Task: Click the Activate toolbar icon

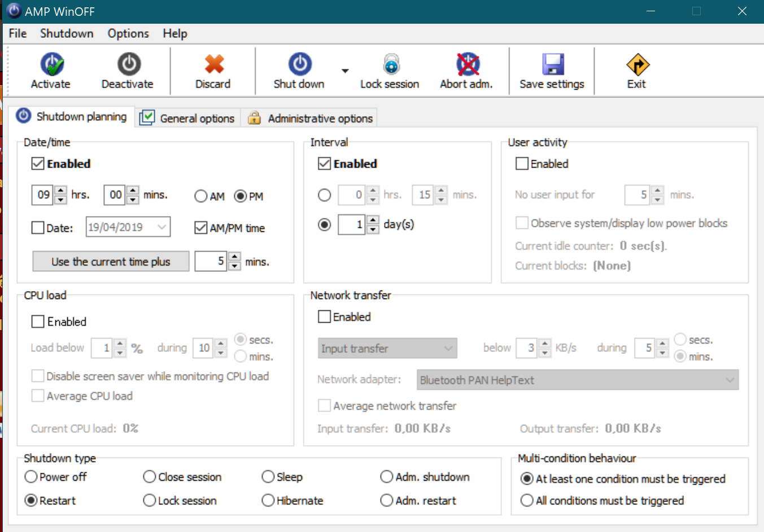Action: (x=51, y=64)
